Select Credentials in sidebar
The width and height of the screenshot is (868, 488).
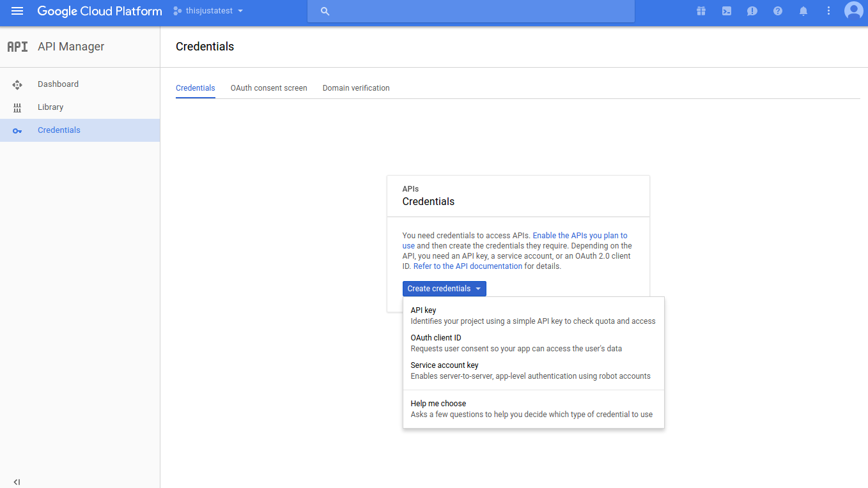(80, 130)
